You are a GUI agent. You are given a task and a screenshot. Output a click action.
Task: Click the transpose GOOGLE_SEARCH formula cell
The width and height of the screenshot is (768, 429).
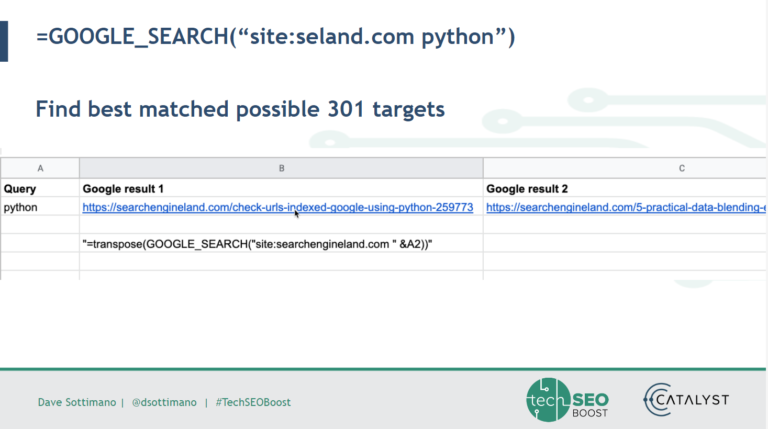click(x=281, y=244)
